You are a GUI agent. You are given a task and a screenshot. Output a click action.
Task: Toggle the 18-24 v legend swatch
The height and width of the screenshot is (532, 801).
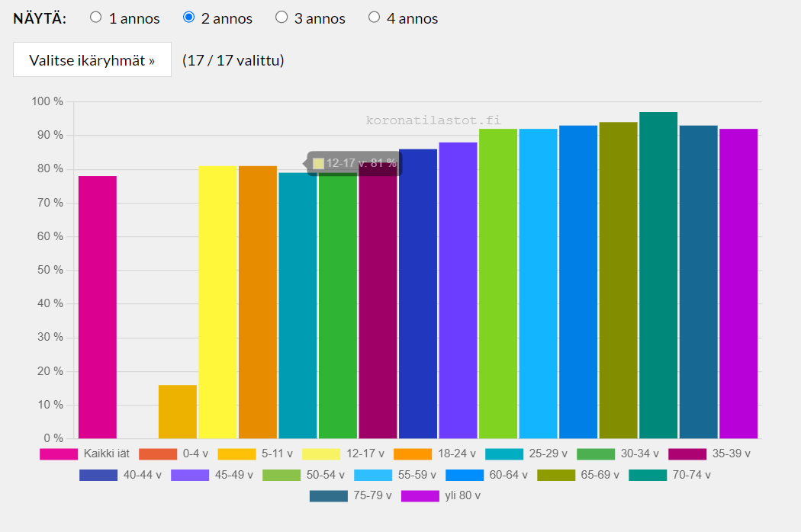[x=413, y=454]
